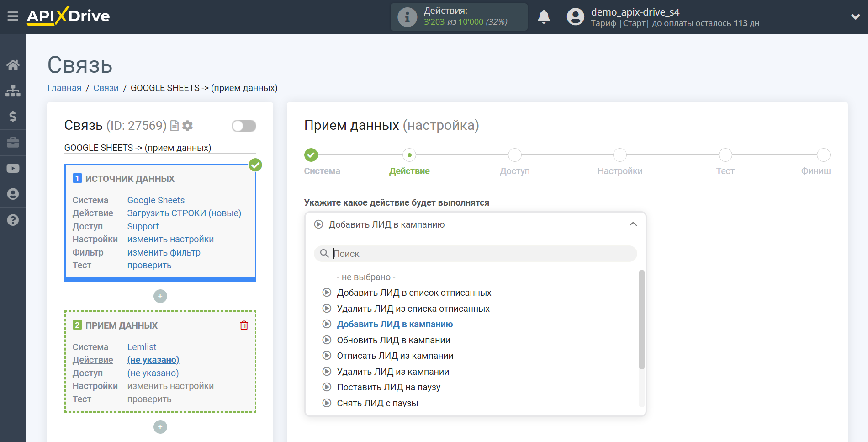This screenshot has height=442, width=868.
Task: Select Добавить ЛИД в список отписанных
Action: coord(414,293)
